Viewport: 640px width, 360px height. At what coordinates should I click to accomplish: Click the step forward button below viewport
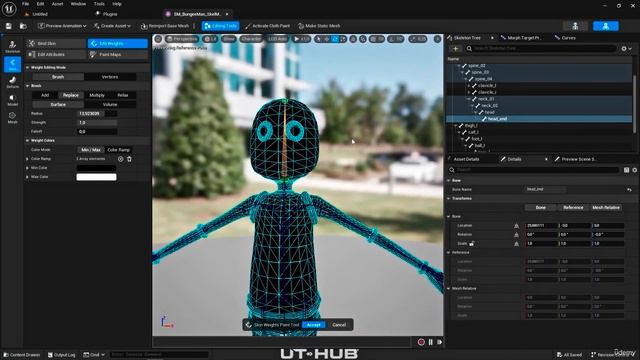click(x=440, y=342)
